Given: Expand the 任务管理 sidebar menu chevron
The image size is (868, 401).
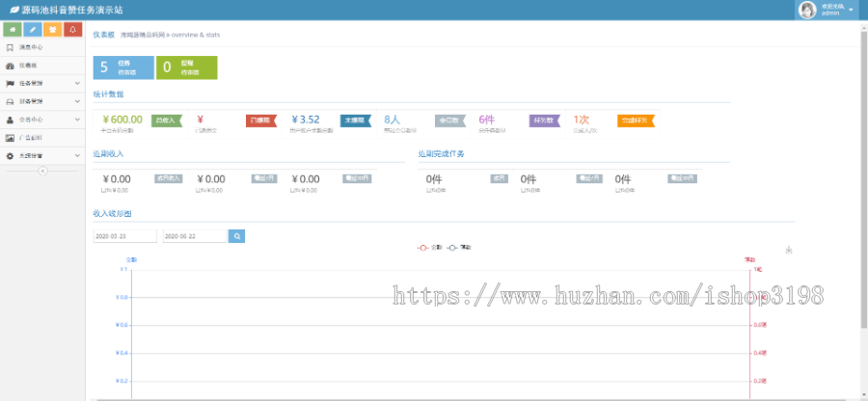Looking at the screenshot, I should tap(77, 84).
